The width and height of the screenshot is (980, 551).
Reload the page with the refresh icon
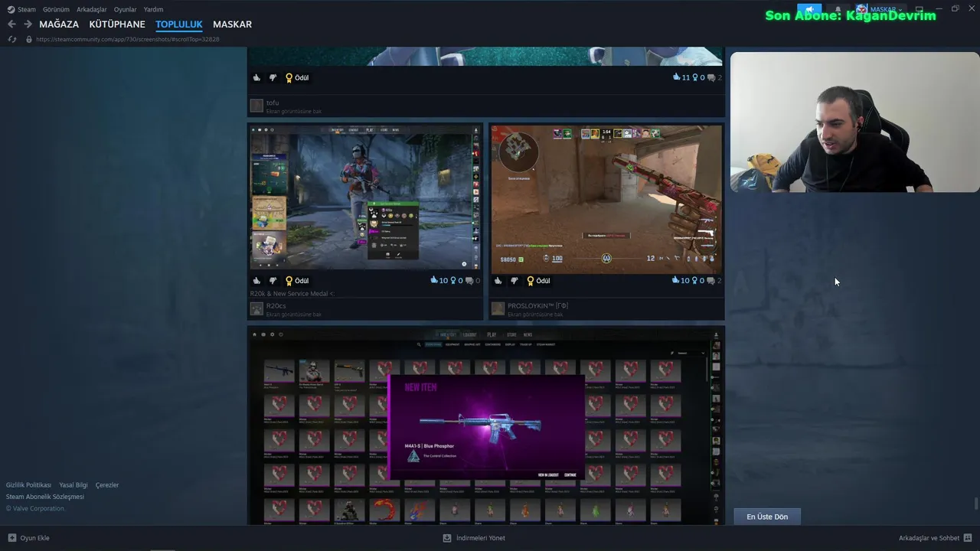click(x=11, y=39)
